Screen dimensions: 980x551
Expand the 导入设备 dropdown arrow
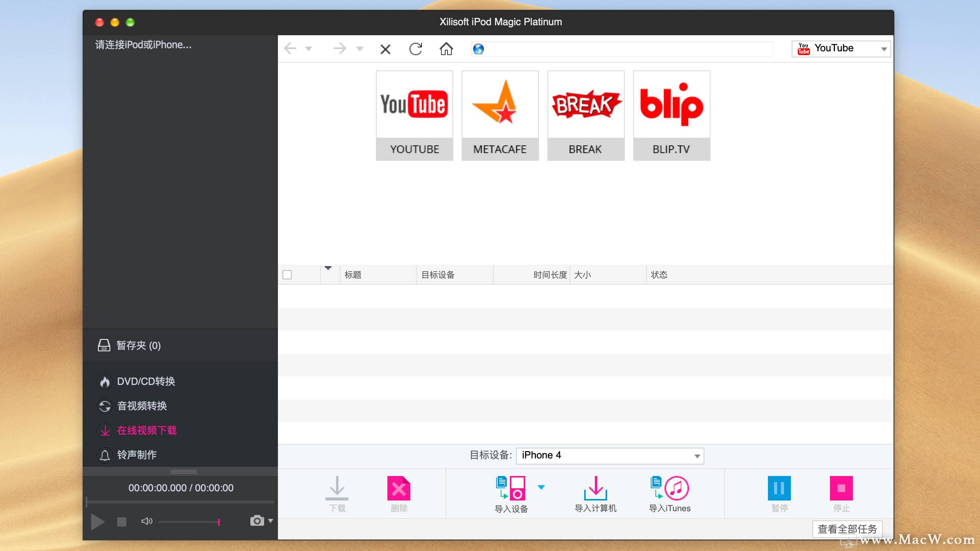(541, 487)
